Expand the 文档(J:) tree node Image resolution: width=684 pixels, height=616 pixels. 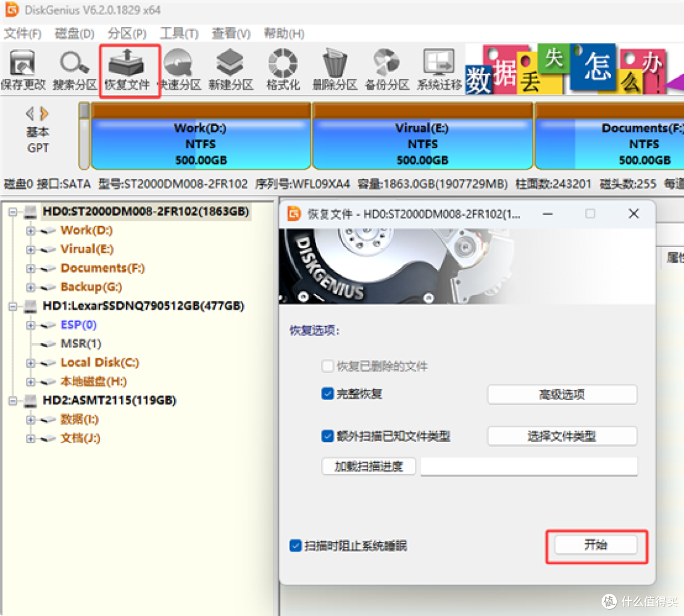[30, 439]
